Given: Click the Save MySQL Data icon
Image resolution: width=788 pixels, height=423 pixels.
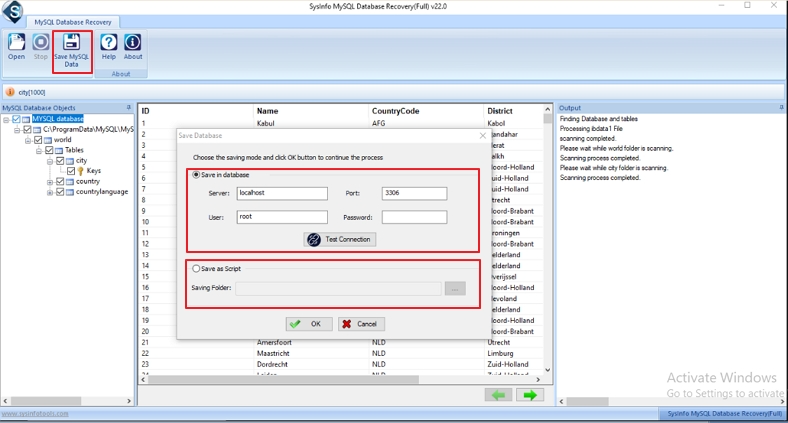Looking at the screenshot, I should coord(72,48).
